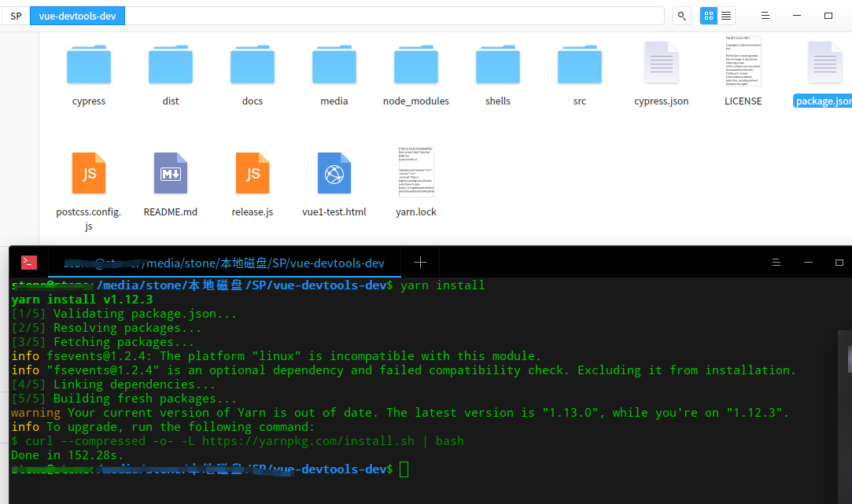Select the yarn.lock file thumbnail

pyautogui.click(x=416, y=171)
